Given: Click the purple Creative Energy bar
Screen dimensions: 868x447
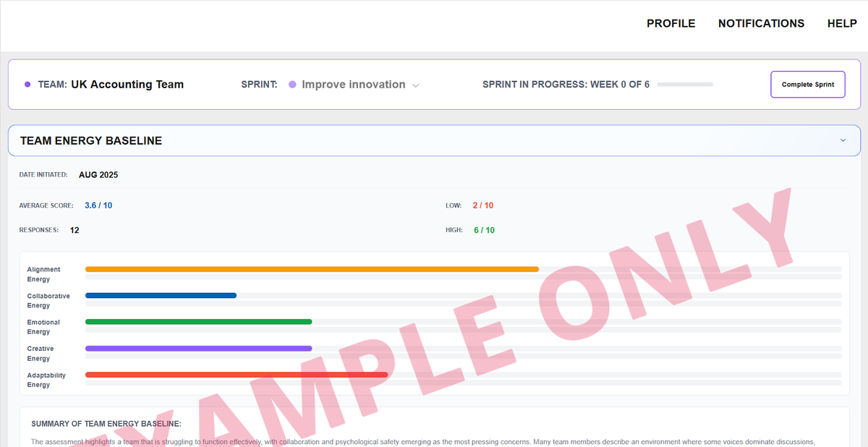Looking at the screenshot, I should [x=198, y=348].
